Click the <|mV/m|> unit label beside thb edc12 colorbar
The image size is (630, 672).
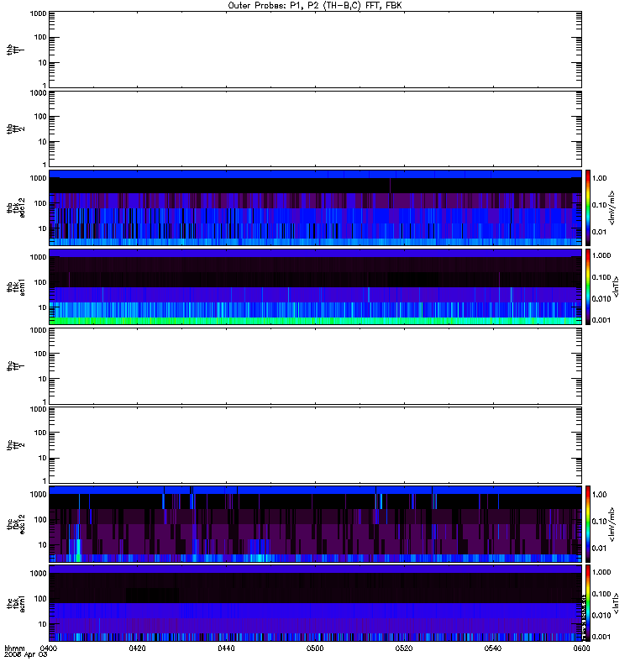(612, 207)
